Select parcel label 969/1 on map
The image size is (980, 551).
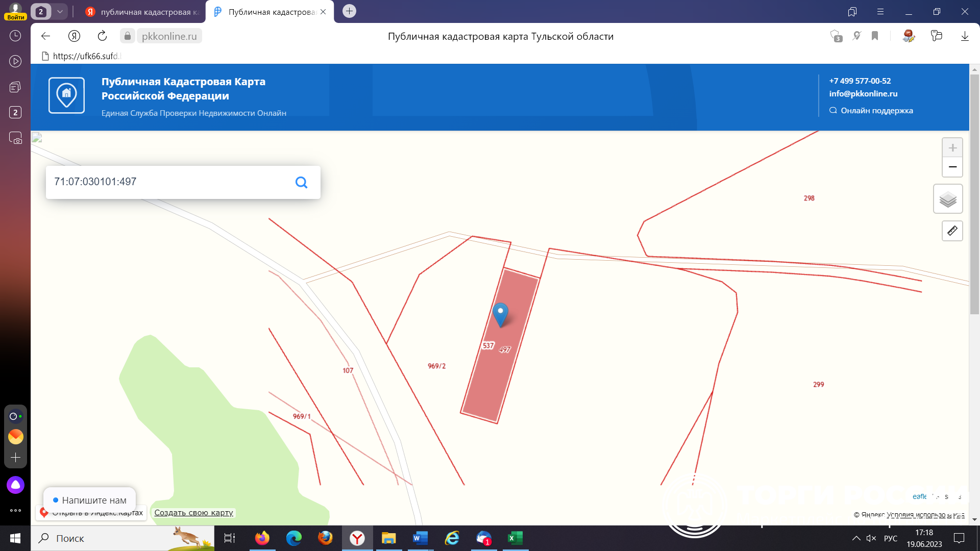click(x=302, y=416)
